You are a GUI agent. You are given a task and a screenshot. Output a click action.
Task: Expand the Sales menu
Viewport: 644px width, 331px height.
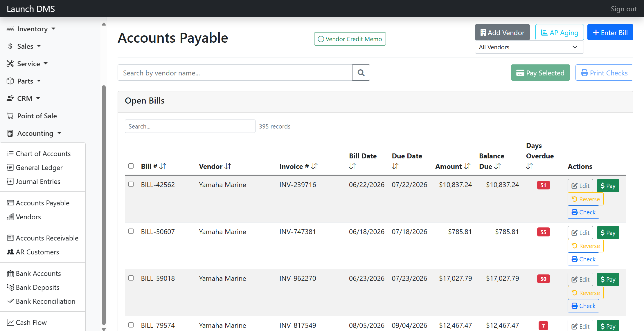click(24, 46)
